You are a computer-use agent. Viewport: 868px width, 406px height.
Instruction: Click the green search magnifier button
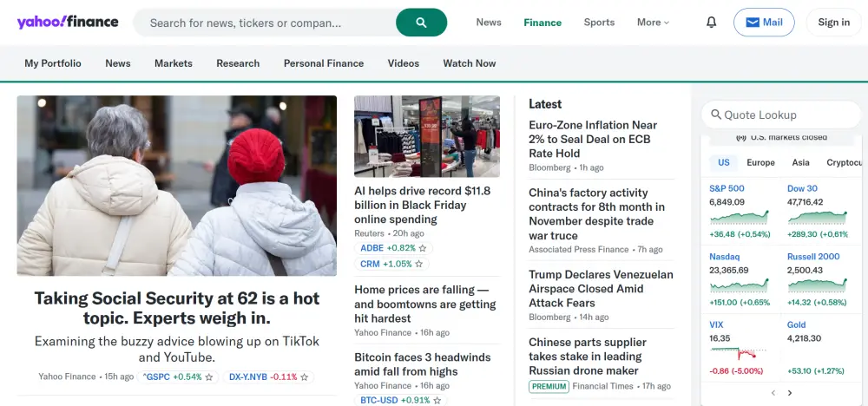click(421, 23)
